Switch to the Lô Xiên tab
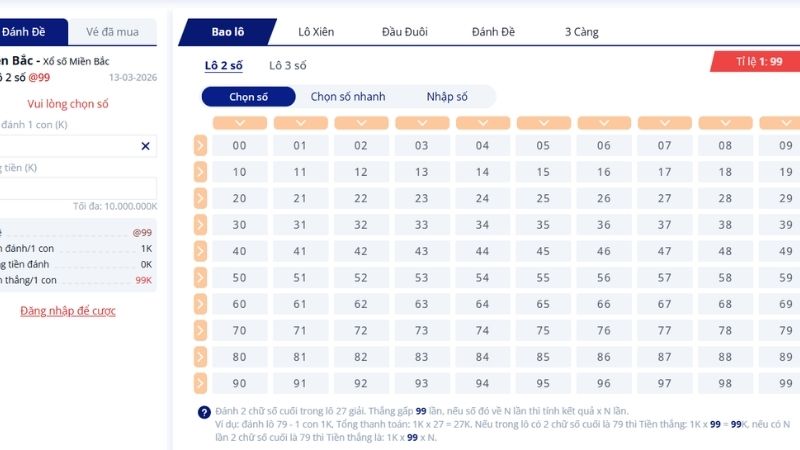 click(316, 32)
